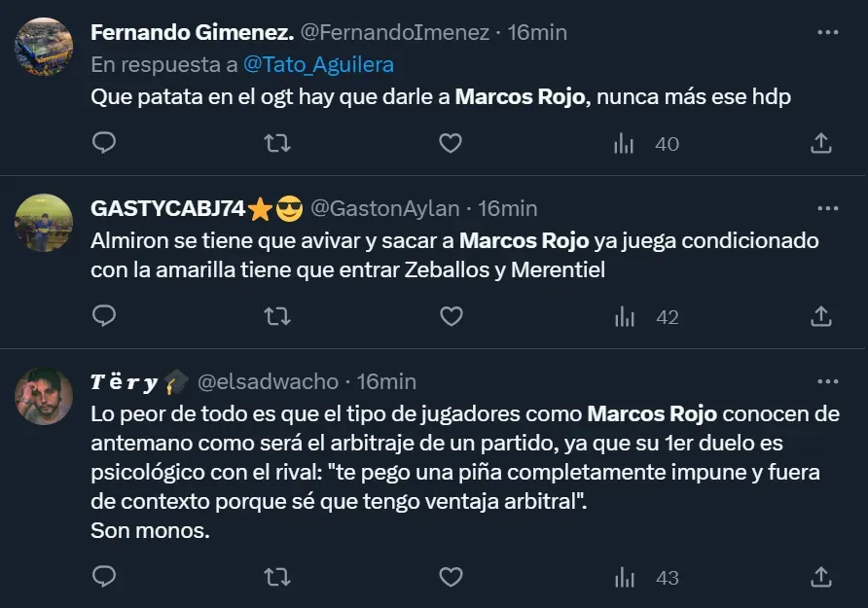Open GASTYCABJ74 profile name link

pos(167,208)
